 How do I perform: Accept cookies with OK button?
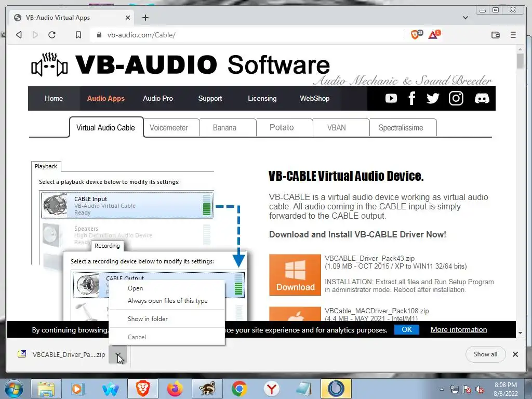click(x=406, y=329)
